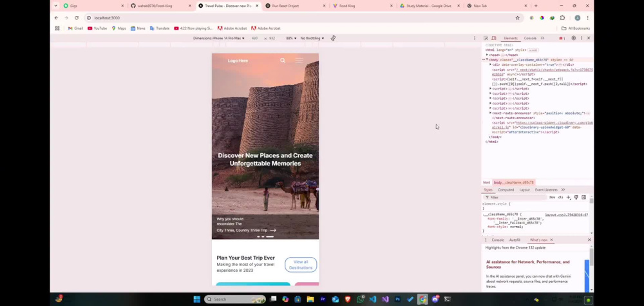Click the Styles filter input field
The width and height of the screenshot is (644, 306).
(x=515, y=197)
